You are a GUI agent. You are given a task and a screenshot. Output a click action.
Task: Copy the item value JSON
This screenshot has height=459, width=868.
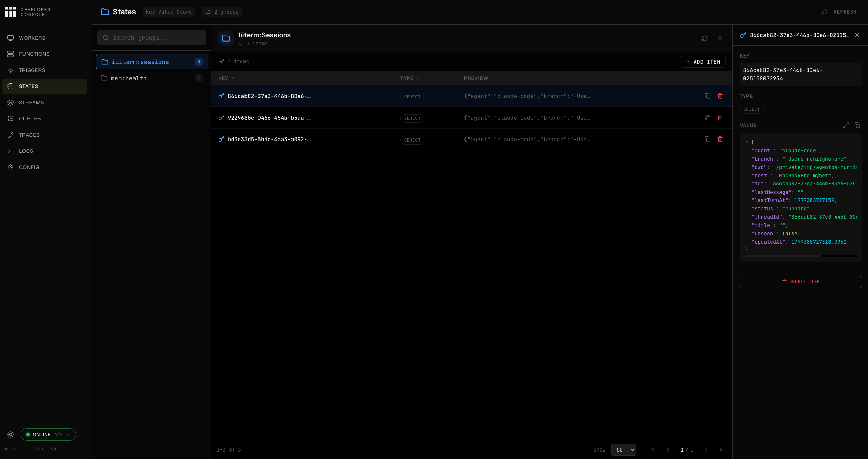857,125
